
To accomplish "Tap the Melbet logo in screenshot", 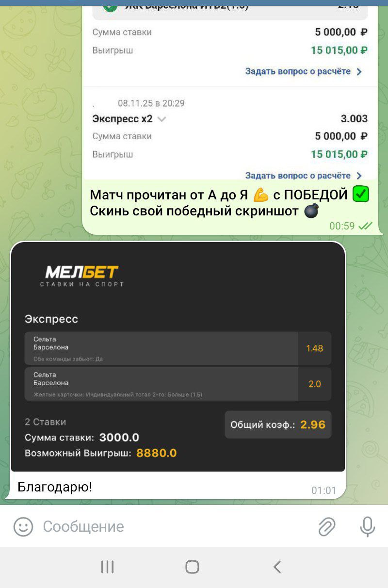I will (81, 276).
